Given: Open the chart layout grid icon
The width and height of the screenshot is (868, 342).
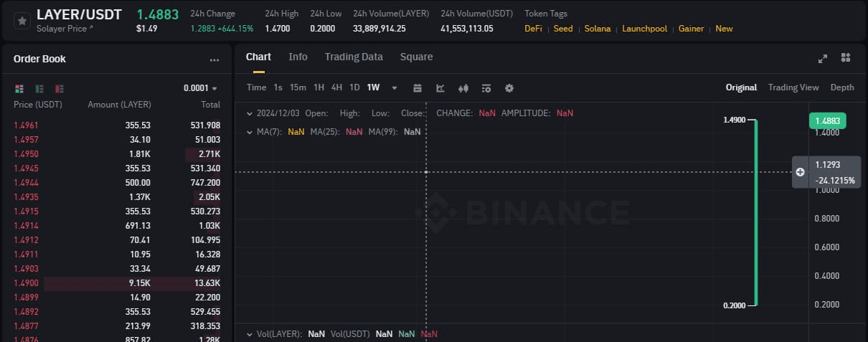Looking at the screenshot, I should pos(846,57).
